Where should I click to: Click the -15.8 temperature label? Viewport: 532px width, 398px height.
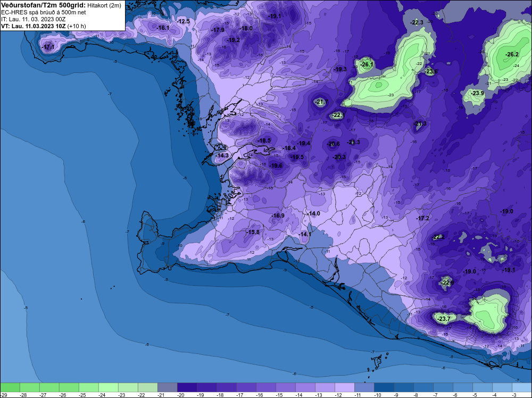253,232
